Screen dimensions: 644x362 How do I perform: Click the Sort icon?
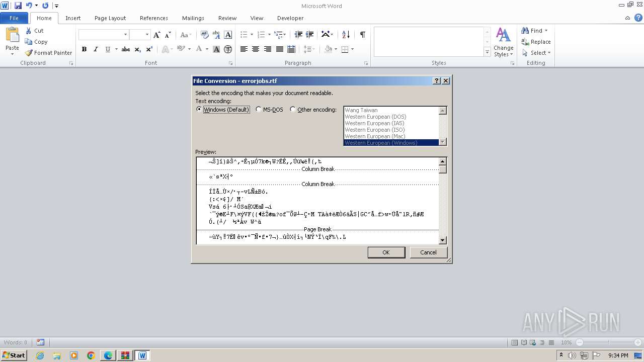pos(346,35)
